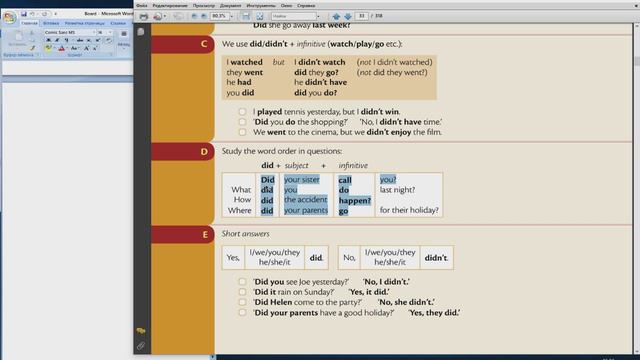Viewport: 640px width, 360px height.
Task: Open the zoom percentage dropdown arrow
Action: click(x=232, y=16)
